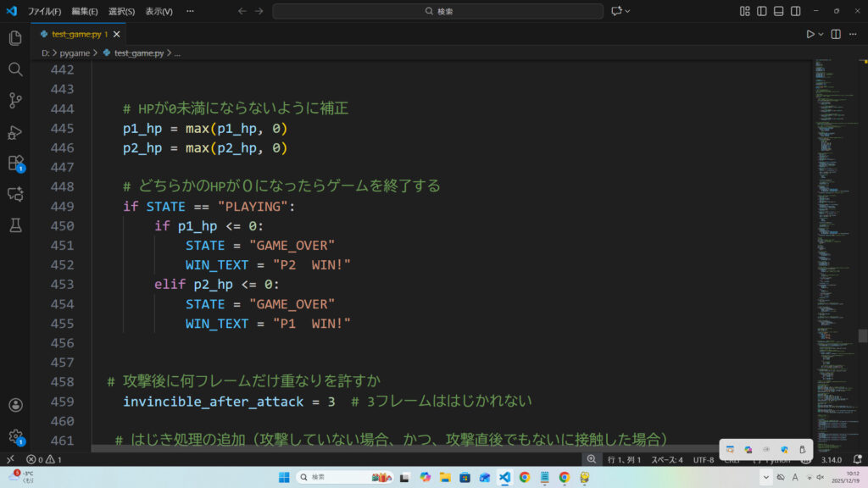
Task: Click the errors and warnings status indicator
Action: tap(44, 459)
